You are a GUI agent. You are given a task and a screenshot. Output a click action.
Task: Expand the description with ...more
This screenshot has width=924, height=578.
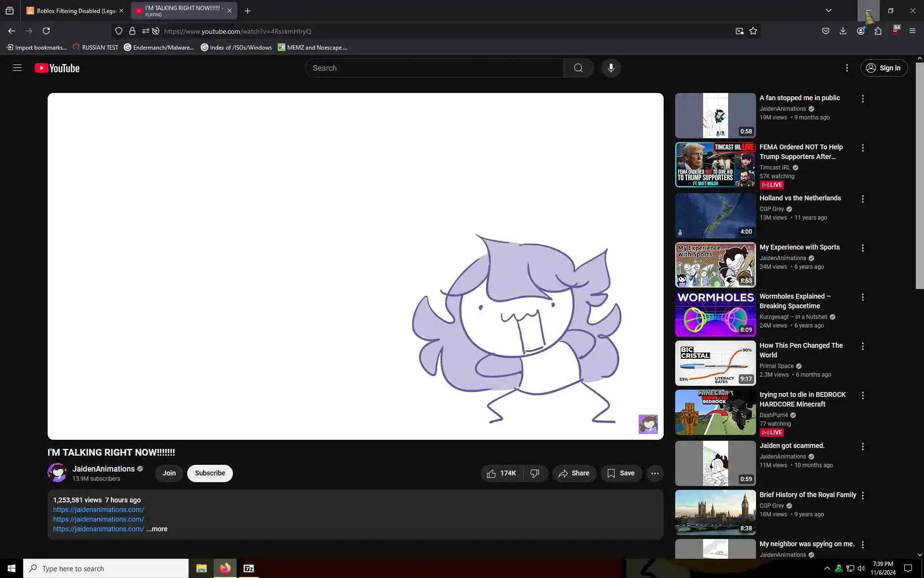click(157, 529)
